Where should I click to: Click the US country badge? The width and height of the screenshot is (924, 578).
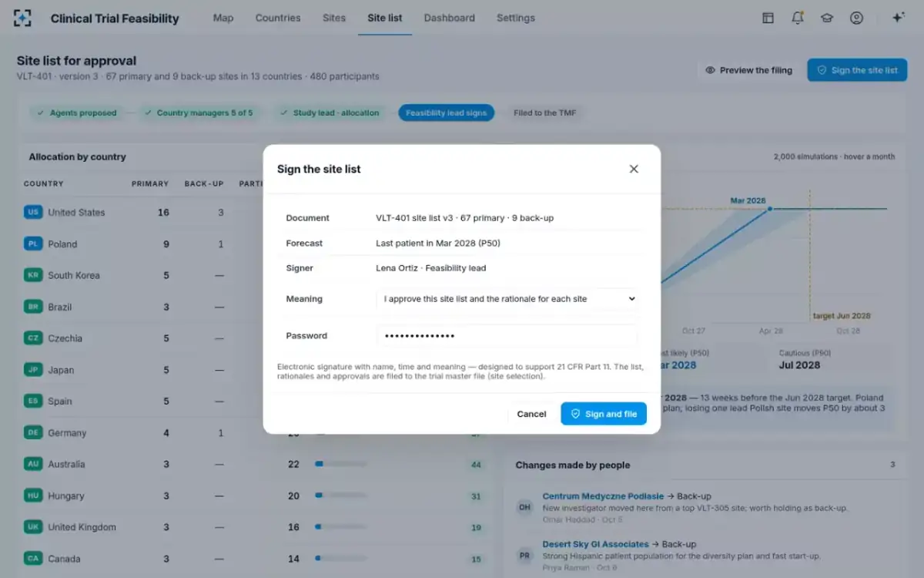[33, 212]
